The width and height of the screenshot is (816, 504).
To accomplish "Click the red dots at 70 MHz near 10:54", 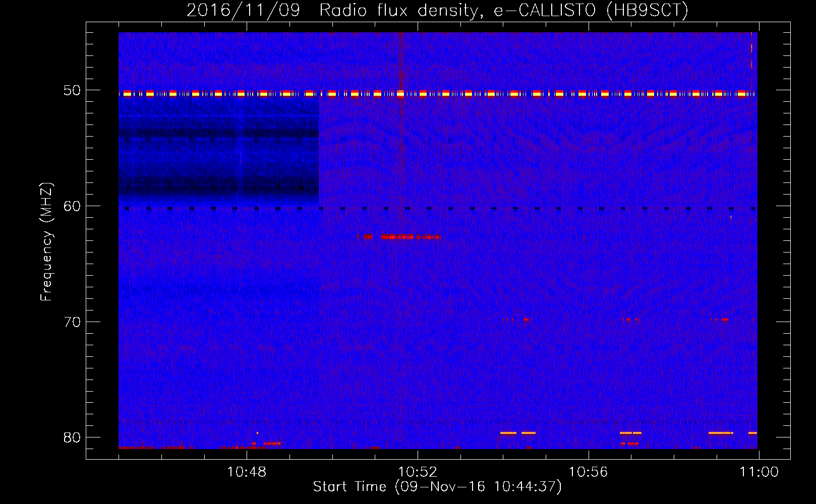I will click(x=518, y=319).
